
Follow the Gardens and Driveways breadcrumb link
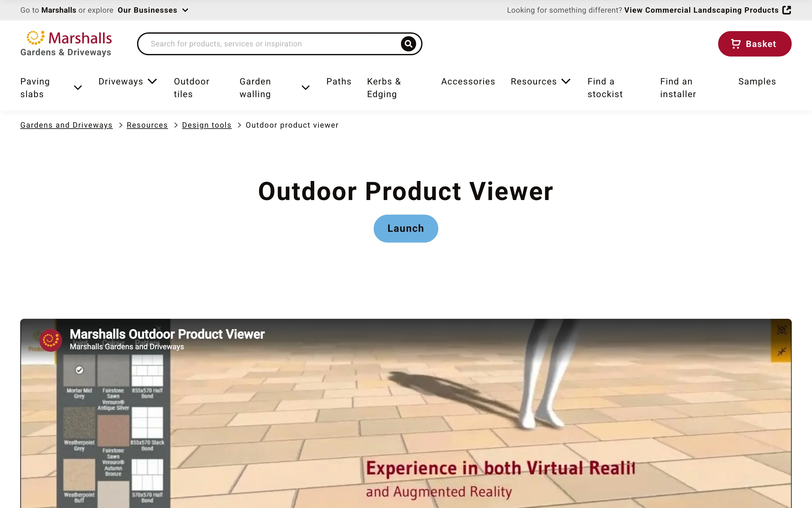66,125
